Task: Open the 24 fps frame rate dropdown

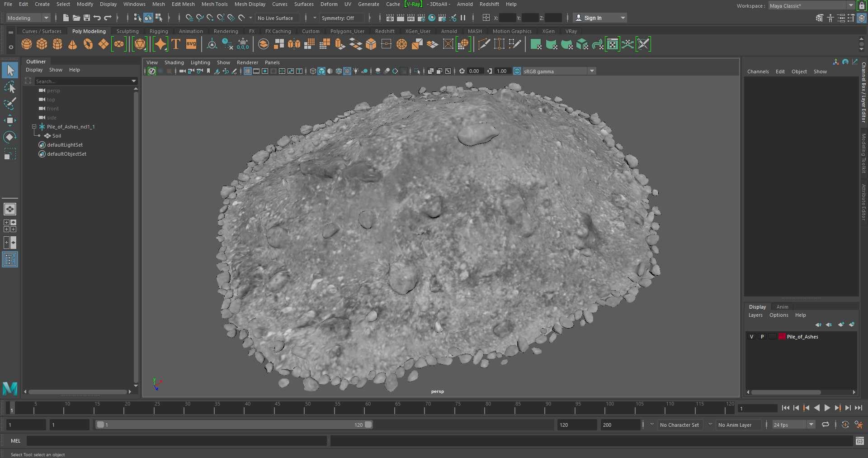Action: pyautogui.click(x=793, y=425)
